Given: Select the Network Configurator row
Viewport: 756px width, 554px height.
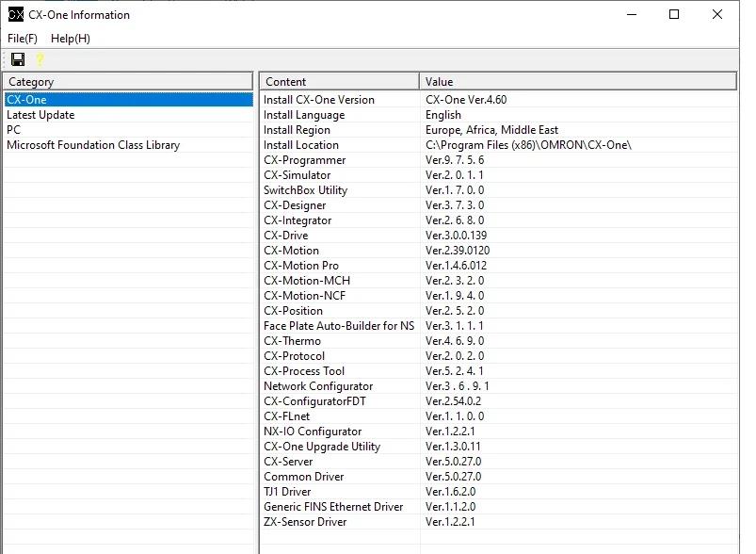Looking at the screenshot, I should point(318,386).
